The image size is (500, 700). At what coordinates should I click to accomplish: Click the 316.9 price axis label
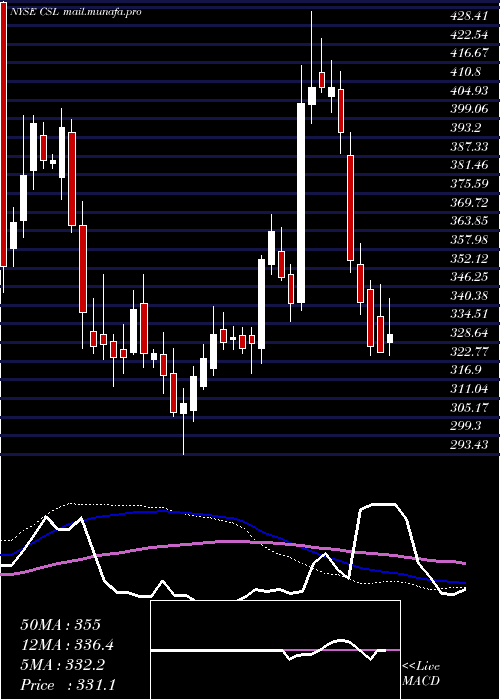(465, 370)
